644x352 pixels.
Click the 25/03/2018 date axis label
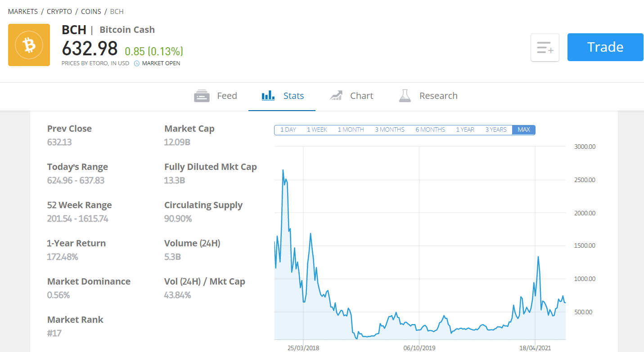point(303,348)
